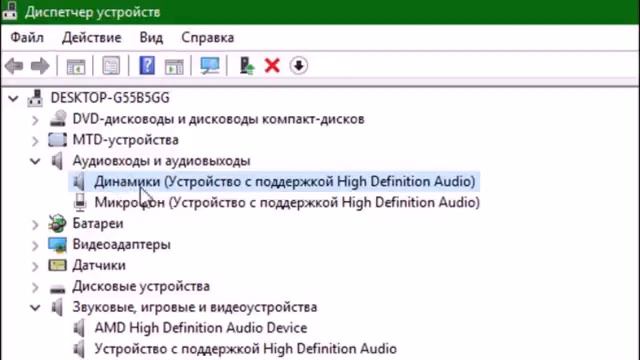Select the Видеоадаптеры category label
Viewport: 640px width, 360px height.
click(121, 244)
